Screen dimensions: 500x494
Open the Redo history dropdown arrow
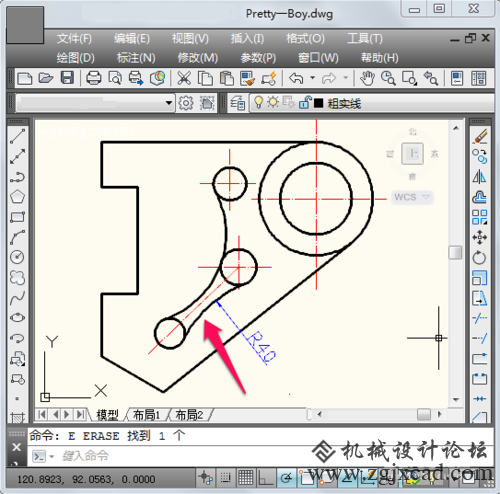pos(346,78)
